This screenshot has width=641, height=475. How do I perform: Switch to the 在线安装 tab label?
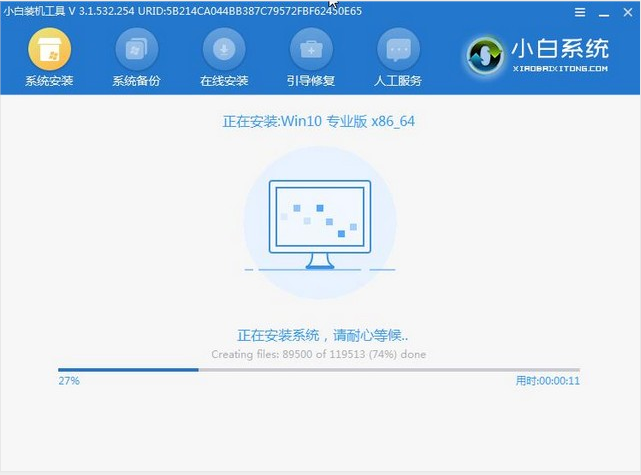pos(224,80)
